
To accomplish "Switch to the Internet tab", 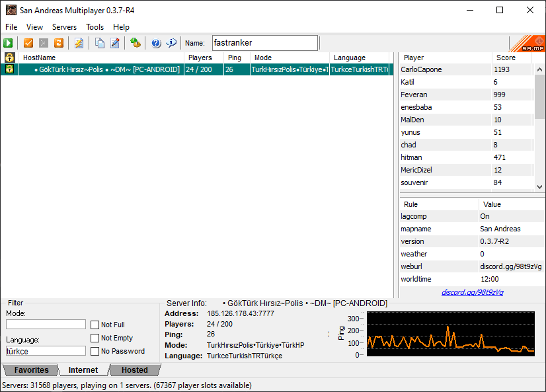I will [x=83, y=370].
